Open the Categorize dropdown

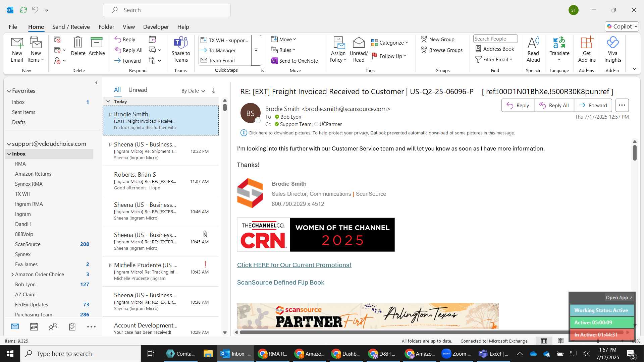[390, 43]
